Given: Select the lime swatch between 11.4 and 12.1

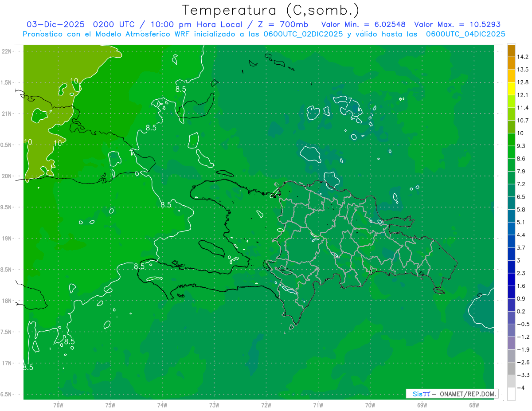Looking at the screenshot, I should click(x=511, y=102).
